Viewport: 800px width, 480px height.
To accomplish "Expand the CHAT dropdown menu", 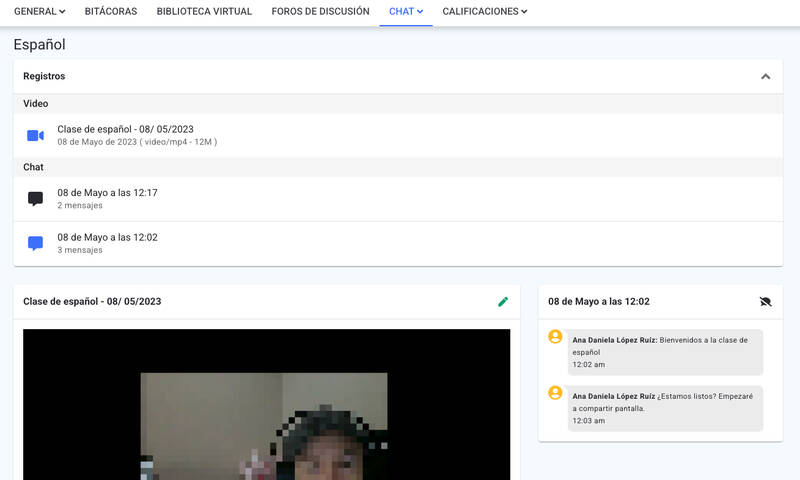I will click(406, 11).
